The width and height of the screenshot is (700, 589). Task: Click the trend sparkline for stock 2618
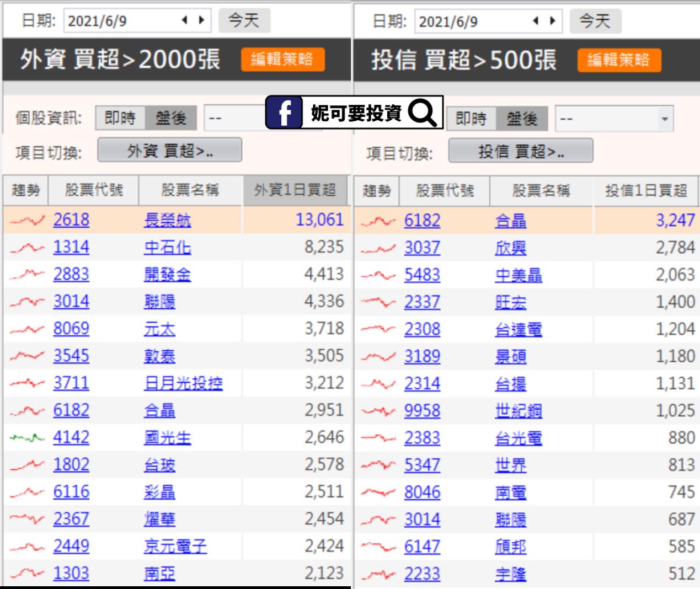[x=27, y=221]
